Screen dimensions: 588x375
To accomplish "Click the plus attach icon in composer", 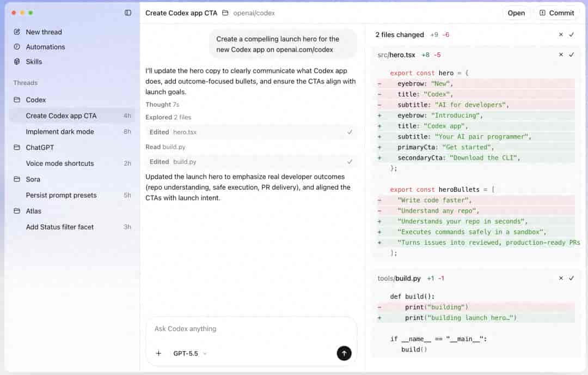I will coord(158,353).
